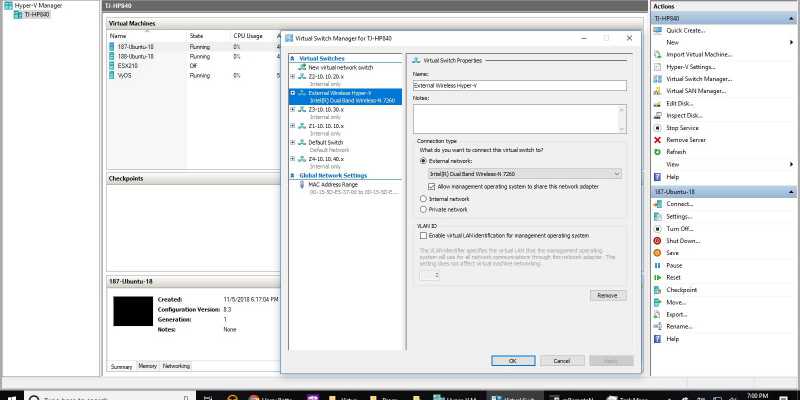Click the 187-Ubuntu-18 preview thumbnail
This screenshot has width=800, height=400.
point(133,311)
